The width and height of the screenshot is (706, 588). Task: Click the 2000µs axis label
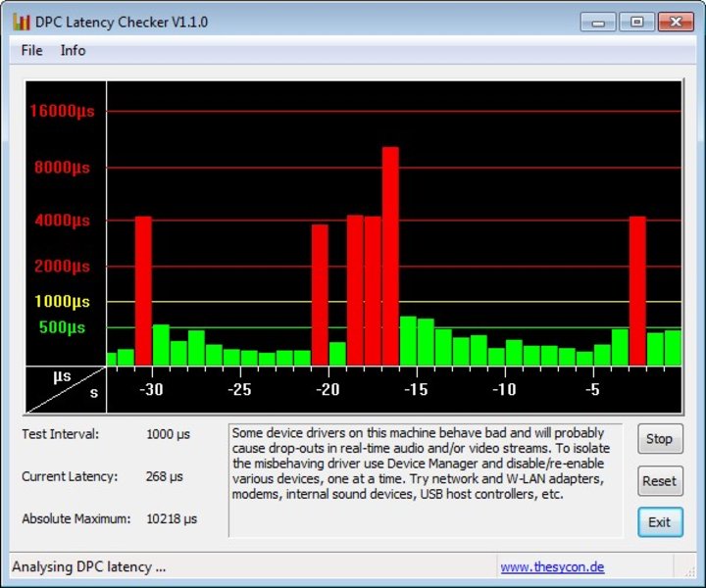point(62,267)
